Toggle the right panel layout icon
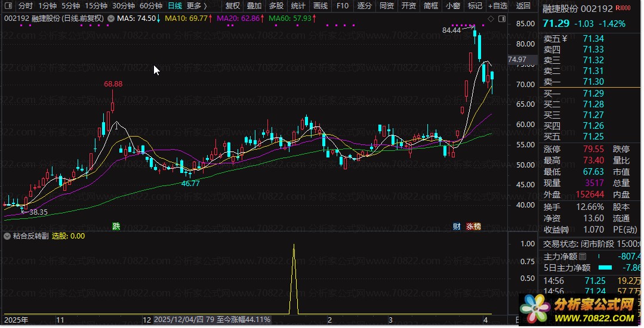Screen dimensions: 644x328 (x=502, y=19)
